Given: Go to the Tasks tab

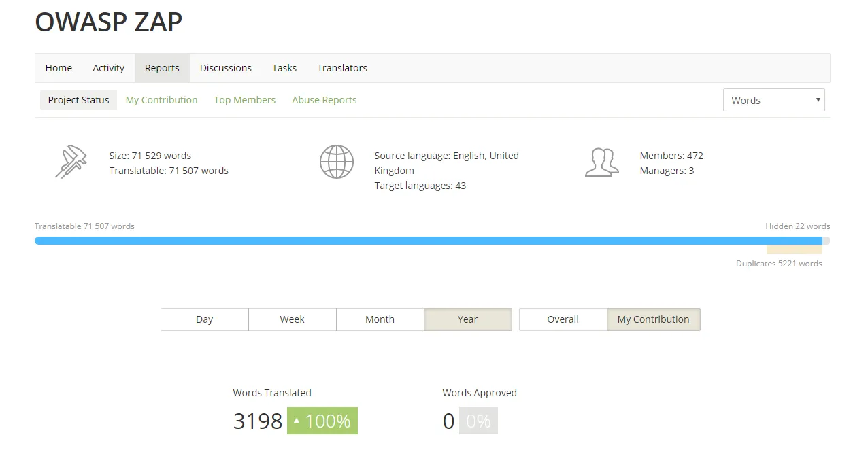Looking at the screenshot, I should point(284,68).
